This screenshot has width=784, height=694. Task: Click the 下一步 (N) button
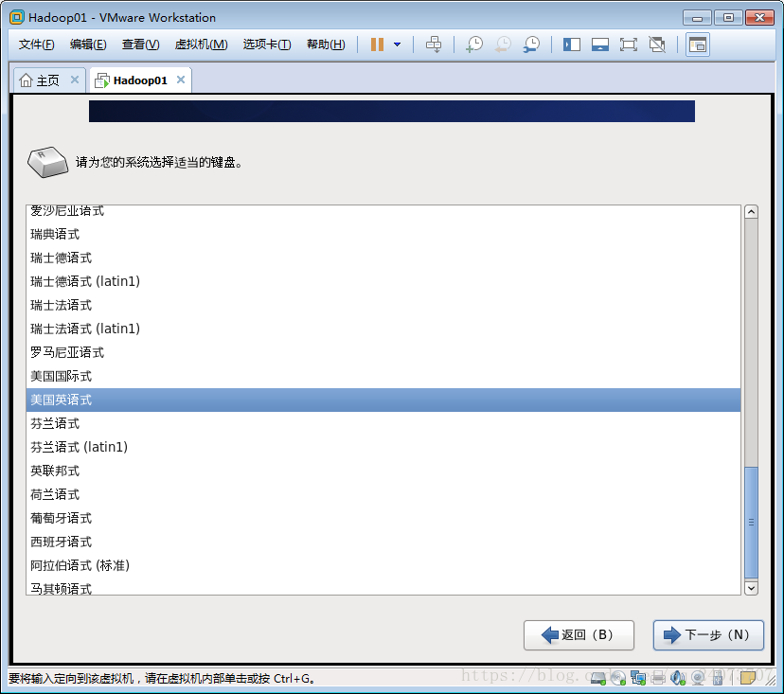(708, 635)
